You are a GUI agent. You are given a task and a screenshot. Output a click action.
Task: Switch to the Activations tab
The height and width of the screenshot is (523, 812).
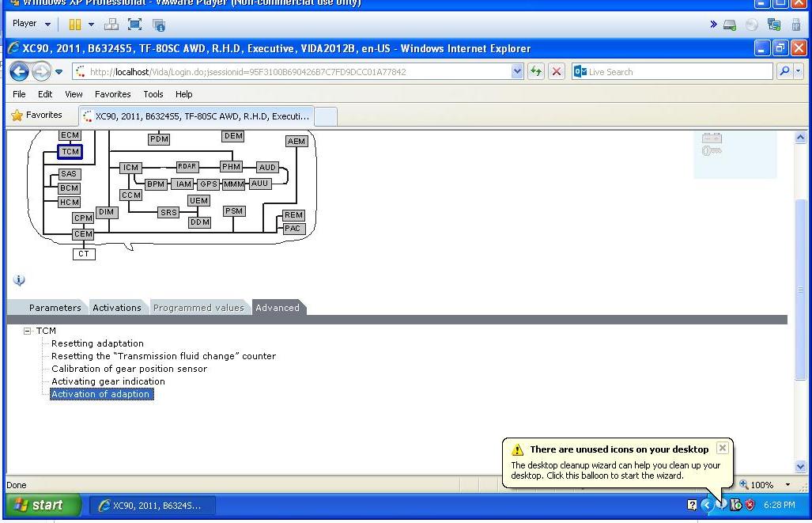coord(117,308)
